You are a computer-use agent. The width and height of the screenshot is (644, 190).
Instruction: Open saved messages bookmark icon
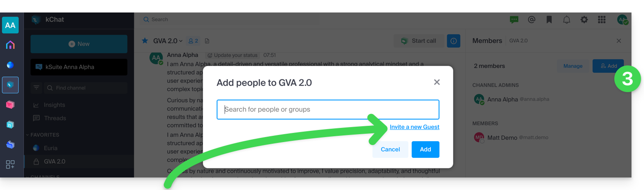click(549, 20)
